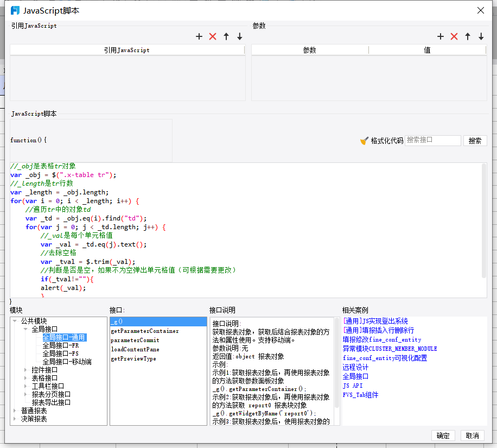Open the [通用]填报插入行删除行 example link
The width and height of the screenshot is (497, 448).
point(379,330)
